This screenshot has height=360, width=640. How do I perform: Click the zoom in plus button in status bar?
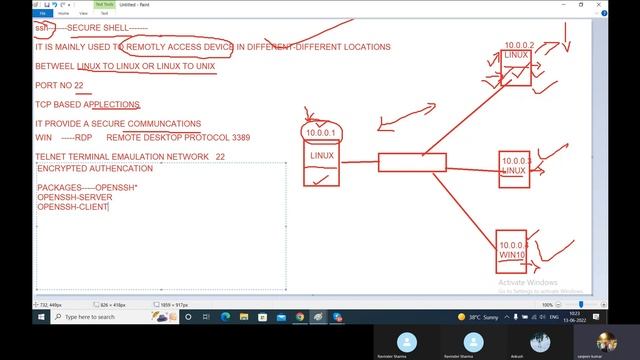603,305
